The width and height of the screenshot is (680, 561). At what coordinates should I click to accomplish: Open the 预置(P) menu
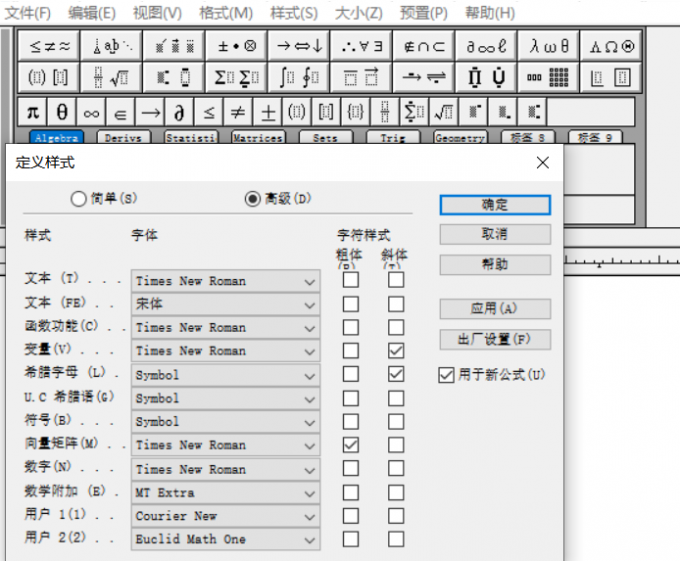pos(424,13)
